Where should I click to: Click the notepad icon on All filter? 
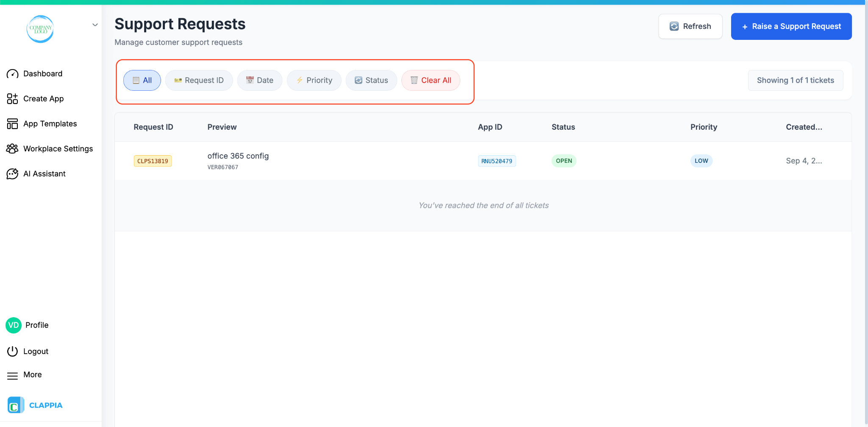point(136,80)
